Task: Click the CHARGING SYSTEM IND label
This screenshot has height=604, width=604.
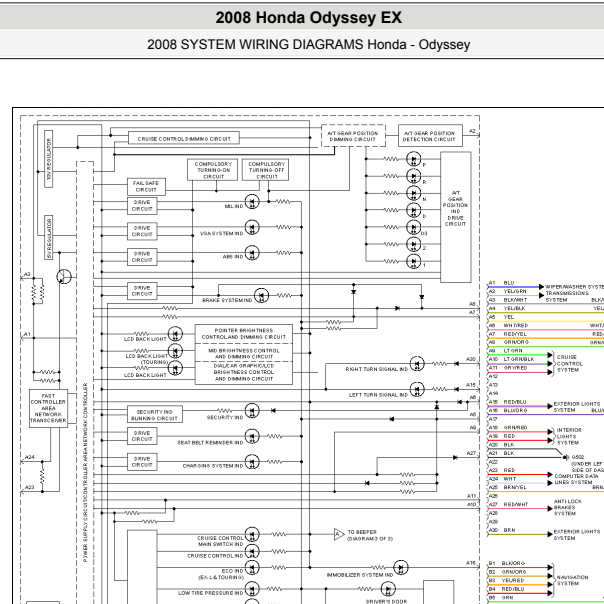Action: 213,466
